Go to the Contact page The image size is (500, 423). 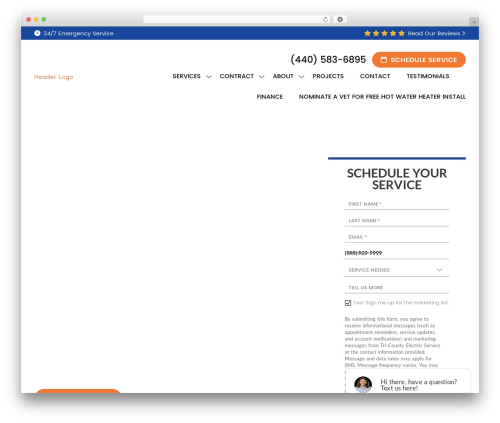[x=375, y=76]
